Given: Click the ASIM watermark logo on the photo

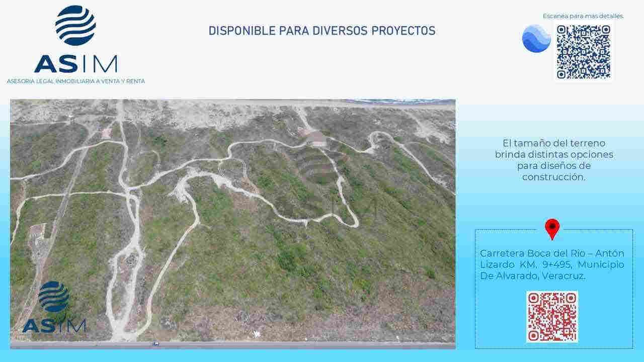Looking at the screenshot, I should [x=54, y=307].
